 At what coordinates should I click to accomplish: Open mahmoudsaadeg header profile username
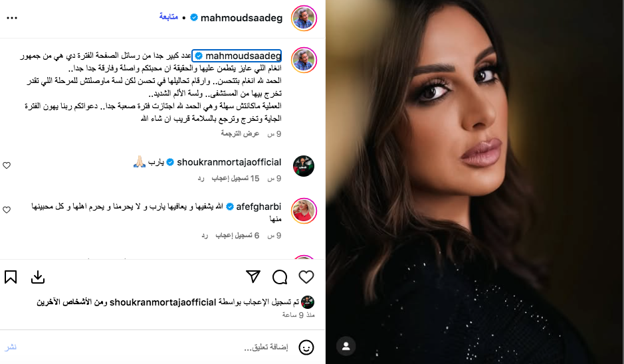tap(242, 18)
